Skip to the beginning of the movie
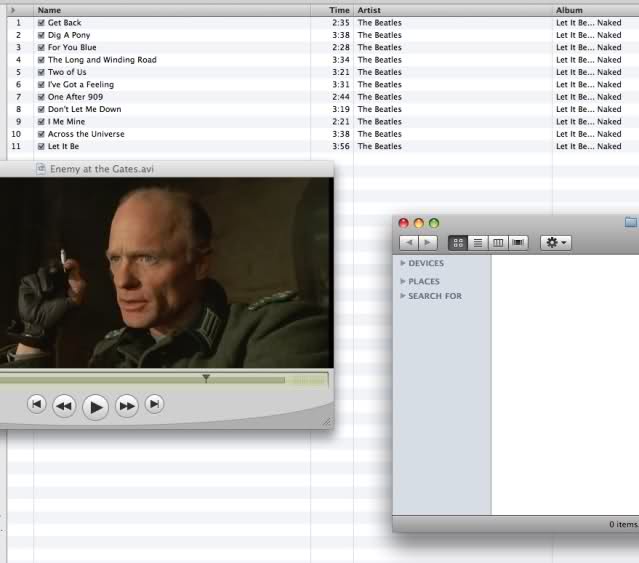Image resolution: width=639 pixels, height=563 pixels. click(x=36, y=404)
